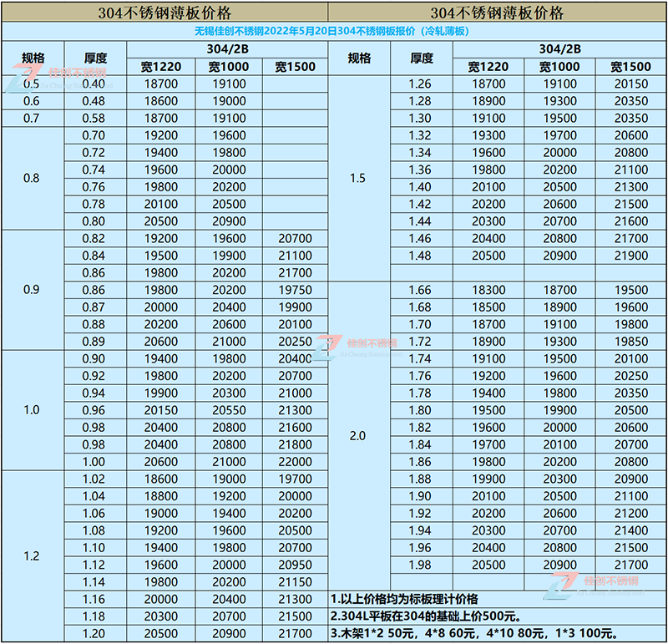Click the thickness value 0.40
This screenshot has height=644, width=668.
pos(94,84)
